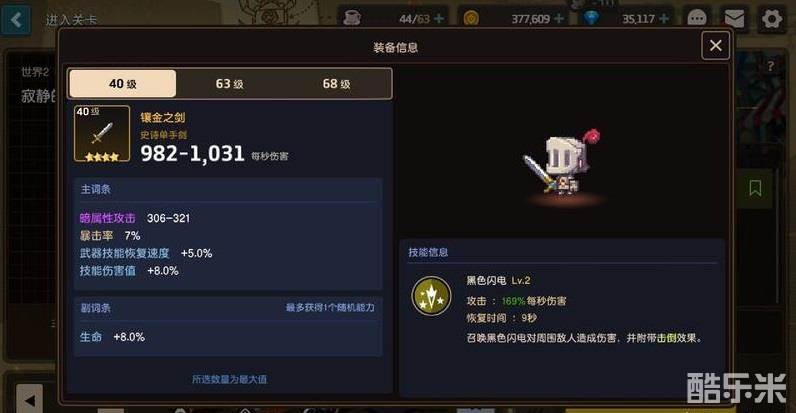Add gold coins with plus button
The height and width of the screenshot is (413, 796).
tap(559, 19)
